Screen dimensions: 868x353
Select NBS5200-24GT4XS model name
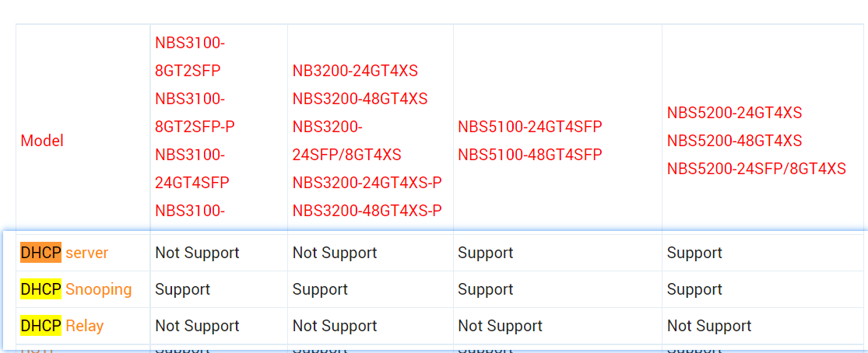[735, 113]
